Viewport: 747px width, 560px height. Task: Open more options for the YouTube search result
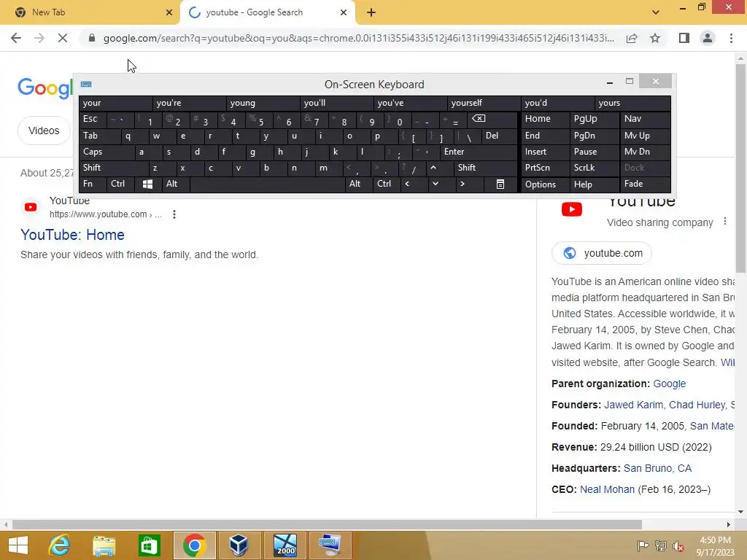[174, 214]
